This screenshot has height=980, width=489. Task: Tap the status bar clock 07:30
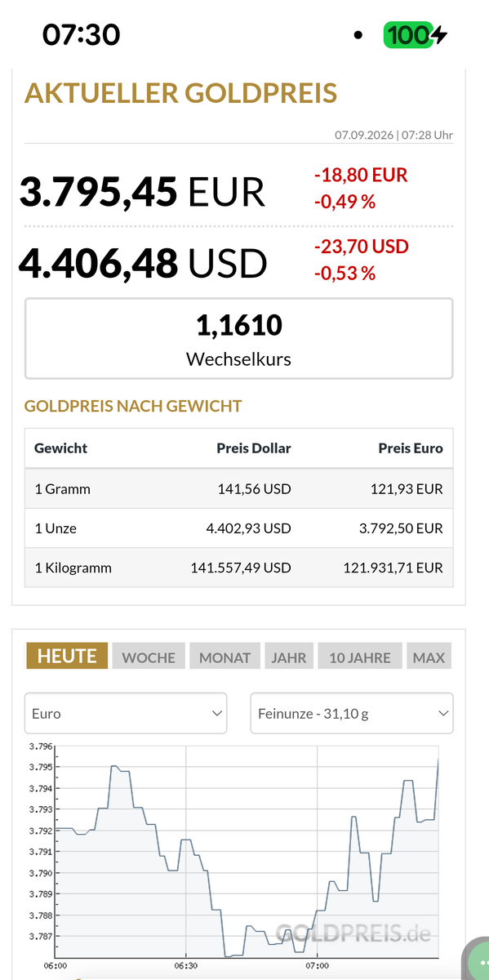pyautogui.click(x=81, y=35)
